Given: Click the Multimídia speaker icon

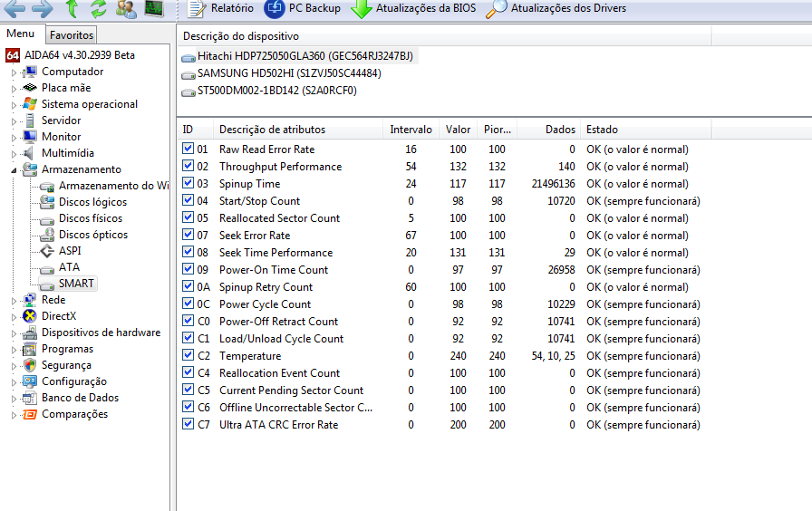Looking at the screenshot, I should [x=30, y=153].
